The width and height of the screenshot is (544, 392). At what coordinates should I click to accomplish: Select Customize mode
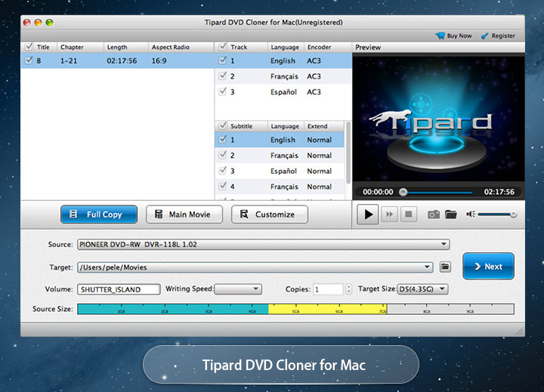click(270, 215)
